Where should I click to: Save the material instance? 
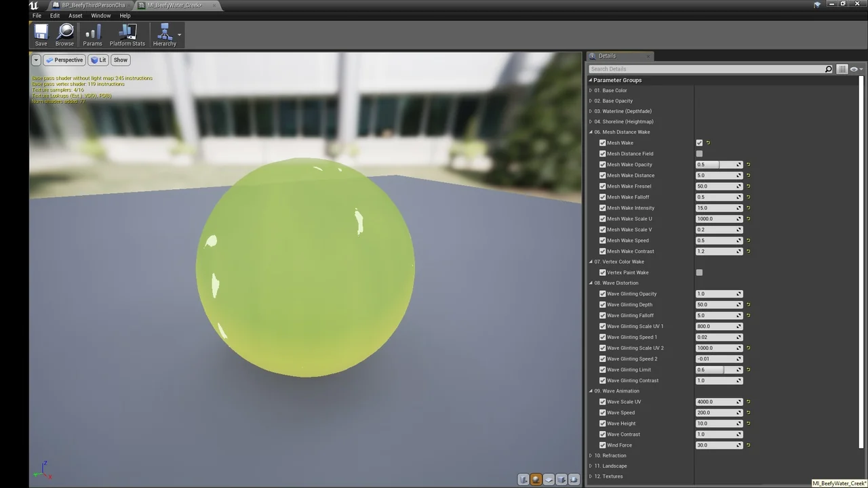[x=41, y=35]
